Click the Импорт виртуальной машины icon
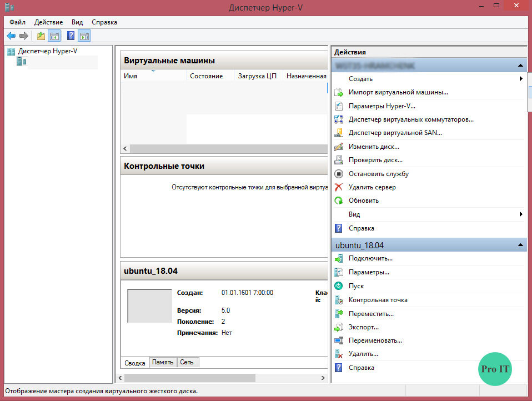 pyautogui.click(x=339, y=92)
